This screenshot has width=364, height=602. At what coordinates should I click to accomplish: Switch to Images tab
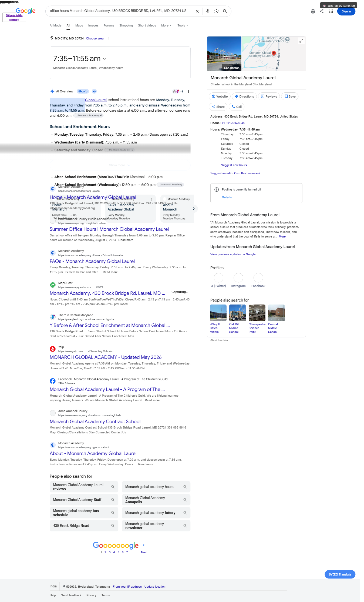(x=93, y=25)
